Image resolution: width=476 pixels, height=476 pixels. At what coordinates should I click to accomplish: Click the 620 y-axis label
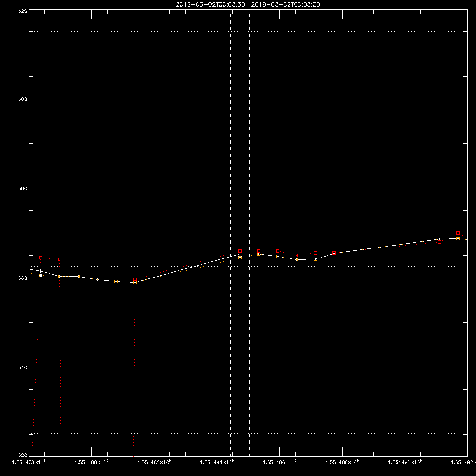coord(23,11)
